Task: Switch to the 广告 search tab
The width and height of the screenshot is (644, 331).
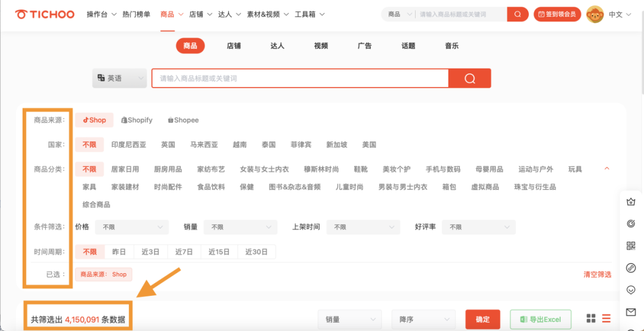Action: (x=365, y=46)
